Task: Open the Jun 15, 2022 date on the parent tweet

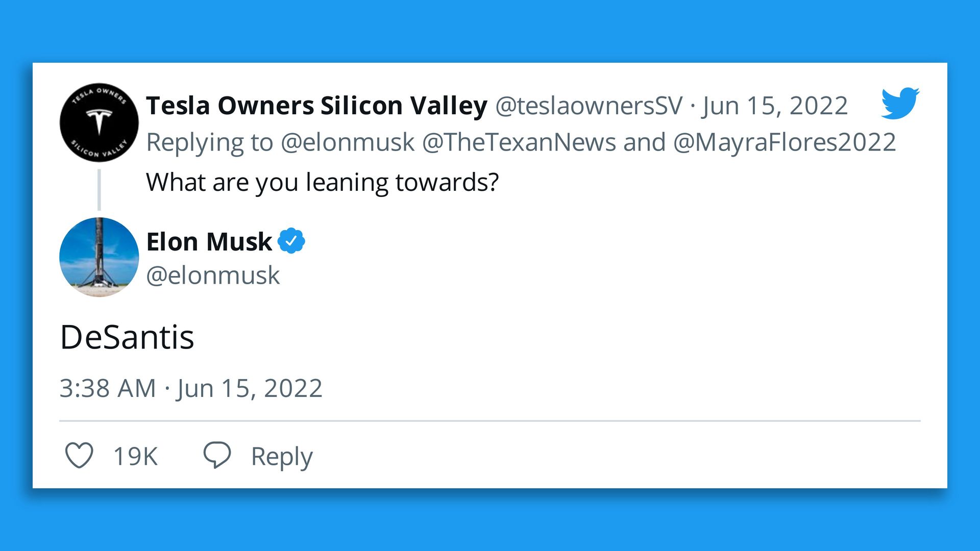Action: (775, 106)
